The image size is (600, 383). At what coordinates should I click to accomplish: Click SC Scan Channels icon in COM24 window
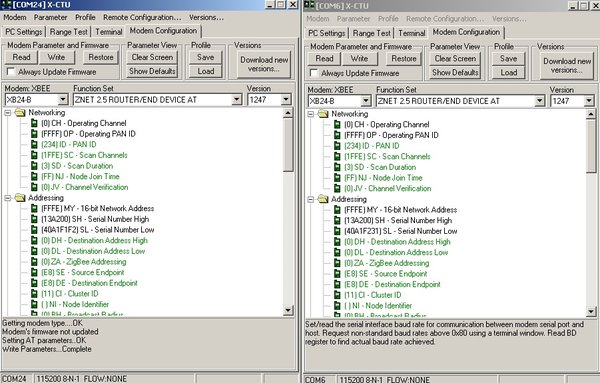coord(34,155)
